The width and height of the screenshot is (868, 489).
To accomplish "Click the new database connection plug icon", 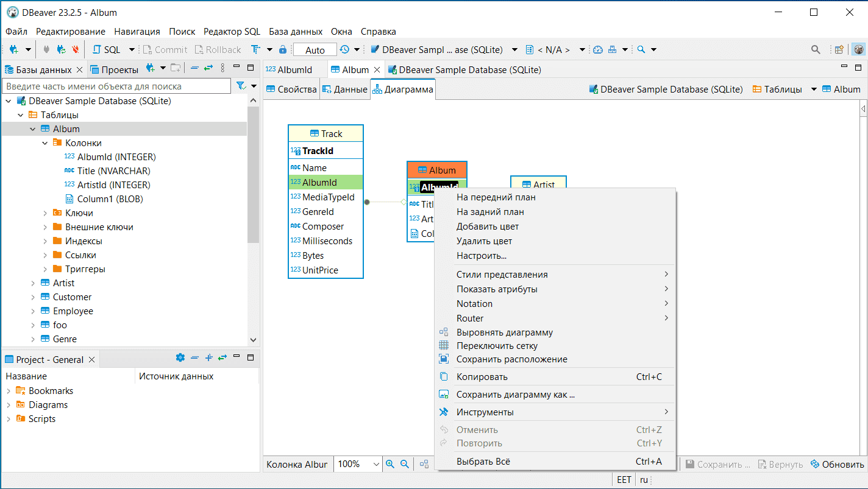I will click(13, 50).
